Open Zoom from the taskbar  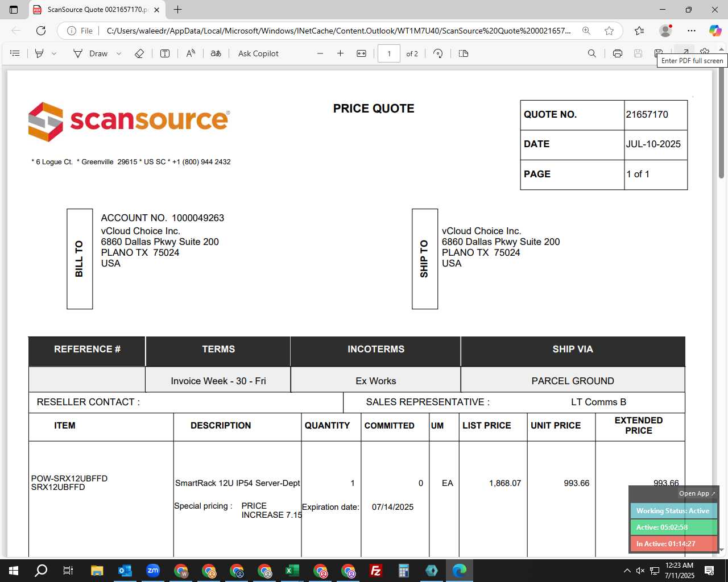click(x=152, y=571)
